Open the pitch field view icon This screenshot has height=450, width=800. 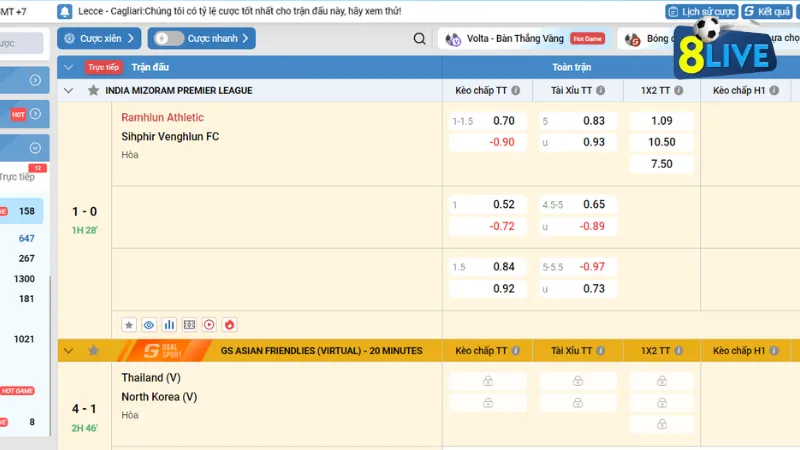(189, 325)
